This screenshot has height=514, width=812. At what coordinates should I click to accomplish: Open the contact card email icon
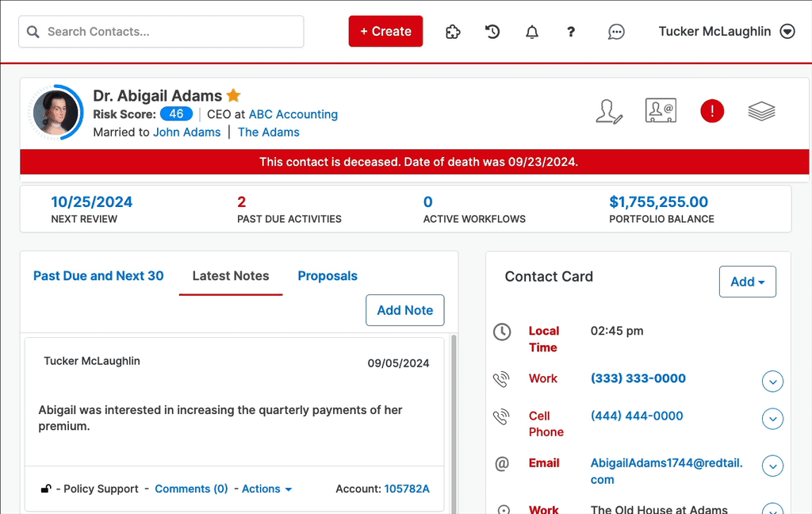tap(660, 112)
